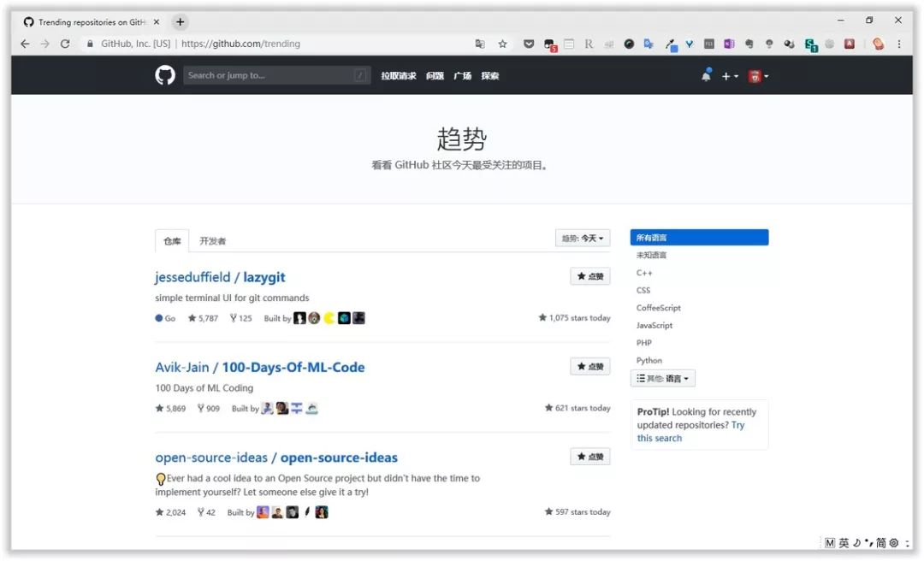
Task: Open 问题 issues in the header
Action: (435, 75)
